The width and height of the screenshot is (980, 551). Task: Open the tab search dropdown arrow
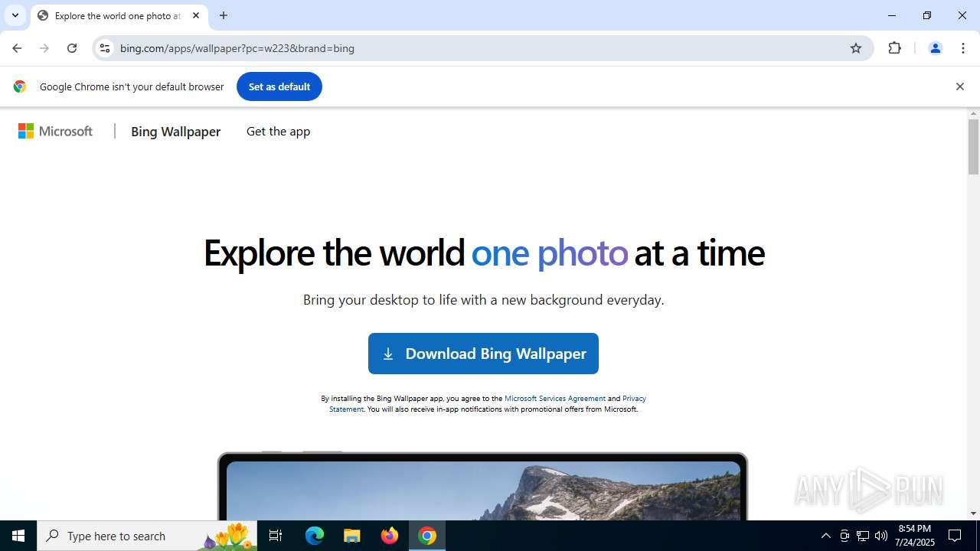[x=15, y=15]
